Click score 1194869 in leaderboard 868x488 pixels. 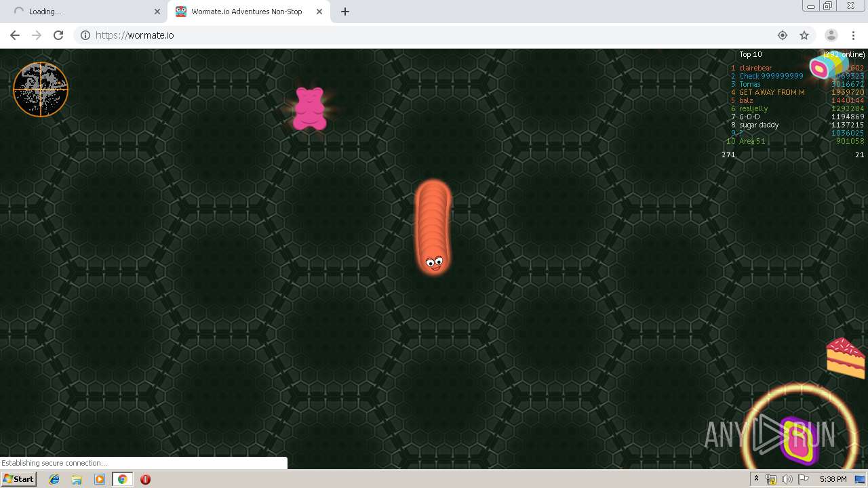coord(848,117)
